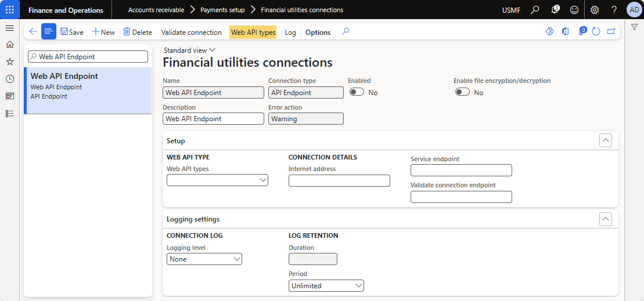Click the Home icon in left sidebar

9,44
